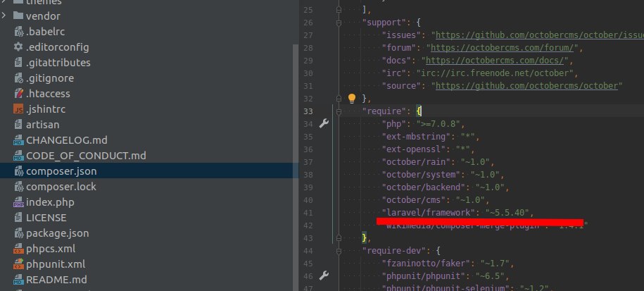
Task: Open the source github.com/octobercms/october link
Action: coord(526,86)
